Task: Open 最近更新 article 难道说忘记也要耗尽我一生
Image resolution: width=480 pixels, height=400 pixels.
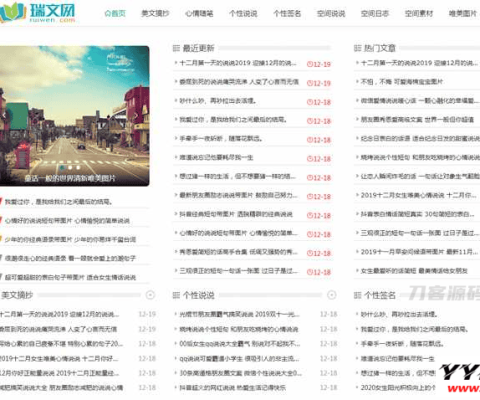Action: [x=216, y=157]
